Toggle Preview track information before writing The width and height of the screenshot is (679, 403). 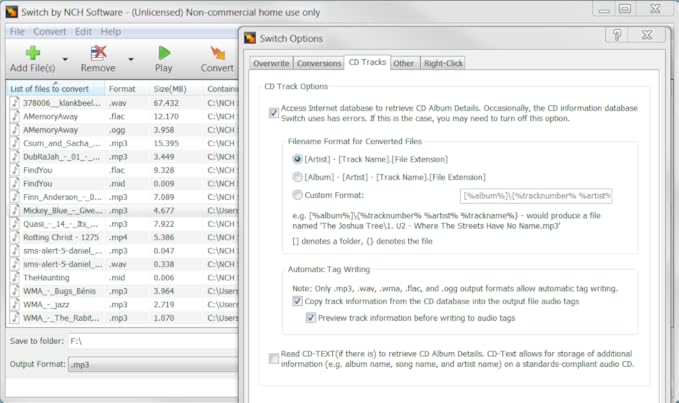pyautogui.click(x=311, y=318)
